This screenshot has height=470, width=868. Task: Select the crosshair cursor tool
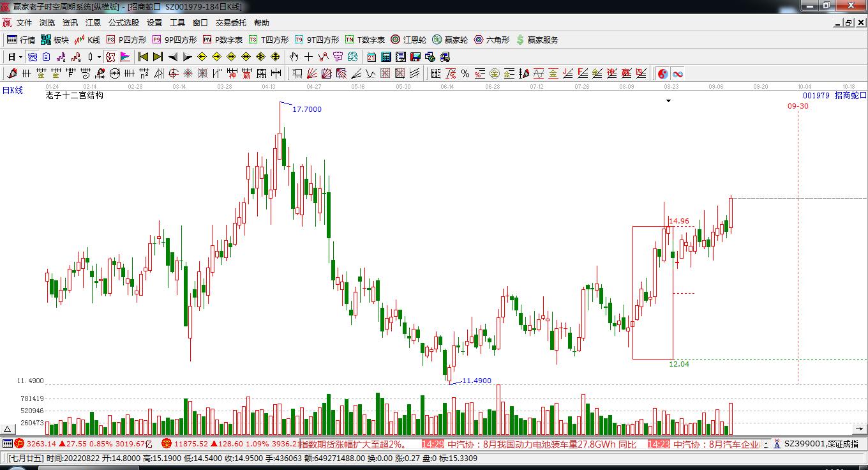pos(309,57)
